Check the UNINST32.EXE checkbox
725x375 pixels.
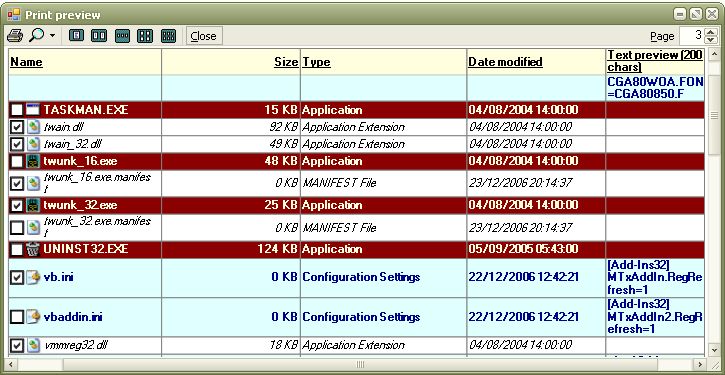(x=17, y=250)
